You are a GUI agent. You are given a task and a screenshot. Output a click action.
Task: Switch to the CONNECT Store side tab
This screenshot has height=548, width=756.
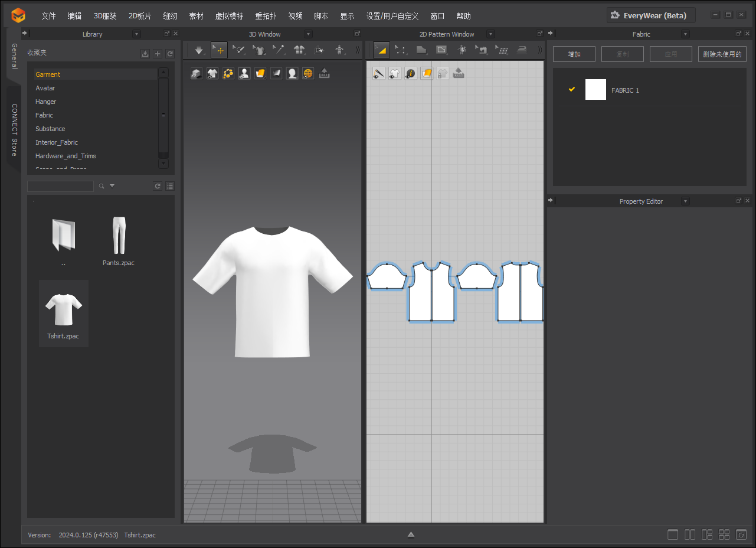(14, 130)
